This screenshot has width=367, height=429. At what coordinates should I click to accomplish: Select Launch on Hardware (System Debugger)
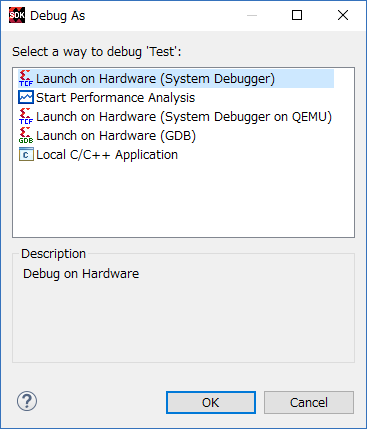point(176,79)
